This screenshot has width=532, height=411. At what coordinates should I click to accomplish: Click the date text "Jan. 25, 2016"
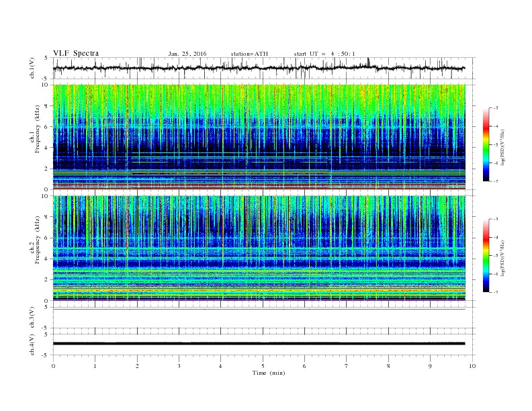click(x=187, y=54)
